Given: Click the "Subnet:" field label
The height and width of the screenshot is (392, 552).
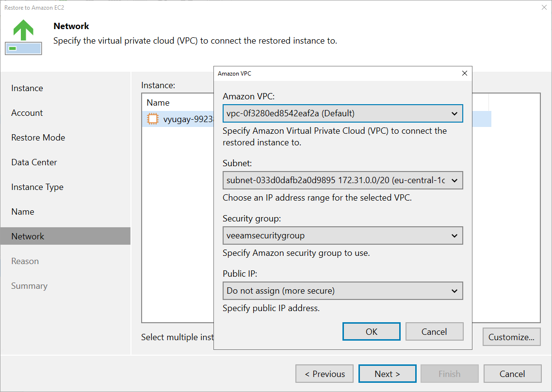Looking at the screenshot, I should point(237,163).
